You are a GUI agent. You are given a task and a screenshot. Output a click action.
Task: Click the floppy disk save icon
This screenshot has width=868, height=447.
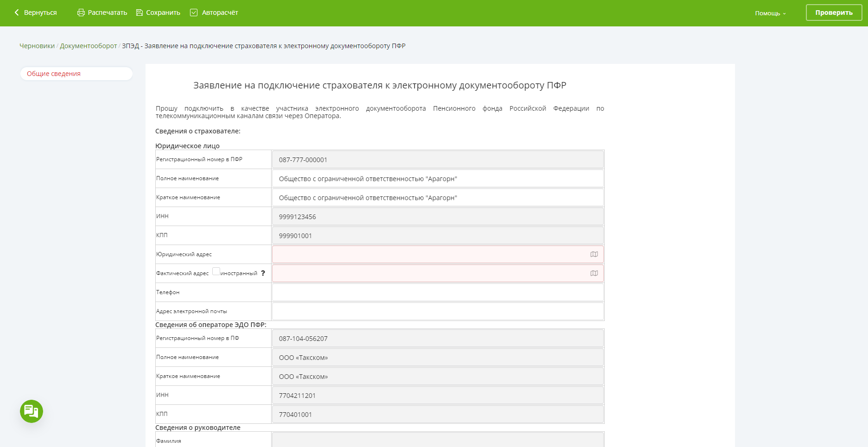pyautogui.click(x=139, y=13)
